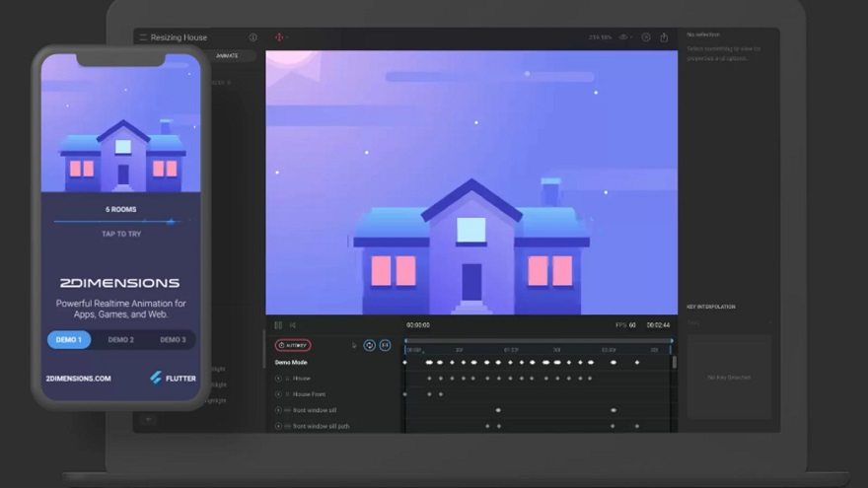Screen dimensions: 868x488
Task: Open the view eye dropdown
Action: pos(625,37)
